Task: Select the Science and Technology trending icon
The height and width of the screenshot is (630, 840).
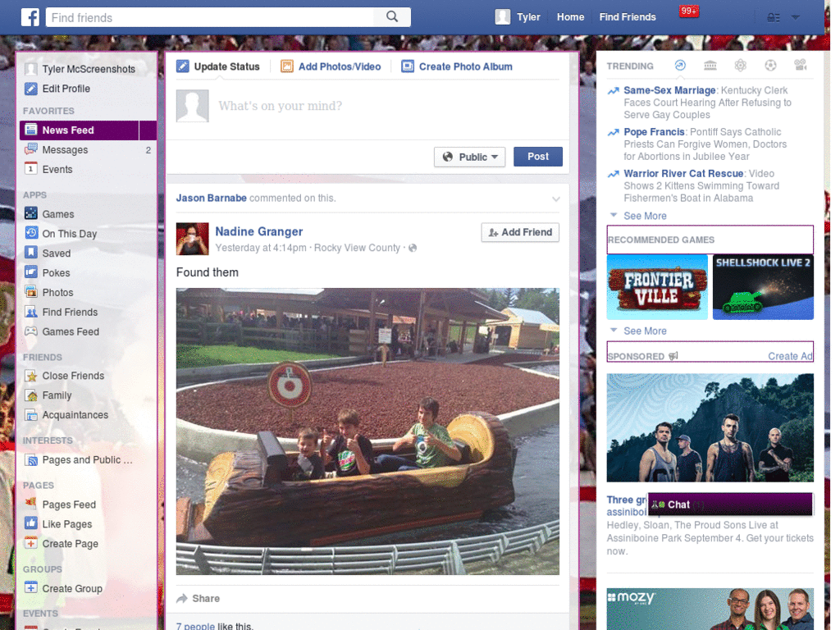Action: coord(741,66)
